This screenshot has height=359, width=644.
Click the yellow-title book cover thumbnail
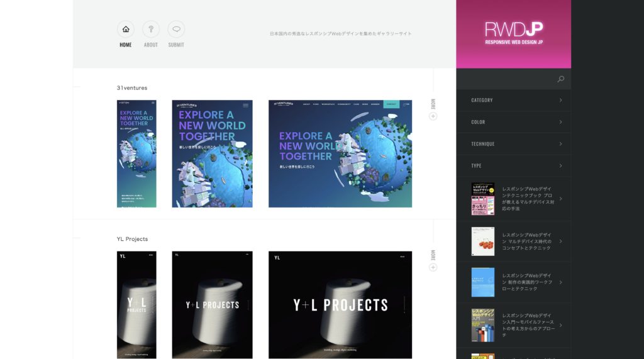483,325
